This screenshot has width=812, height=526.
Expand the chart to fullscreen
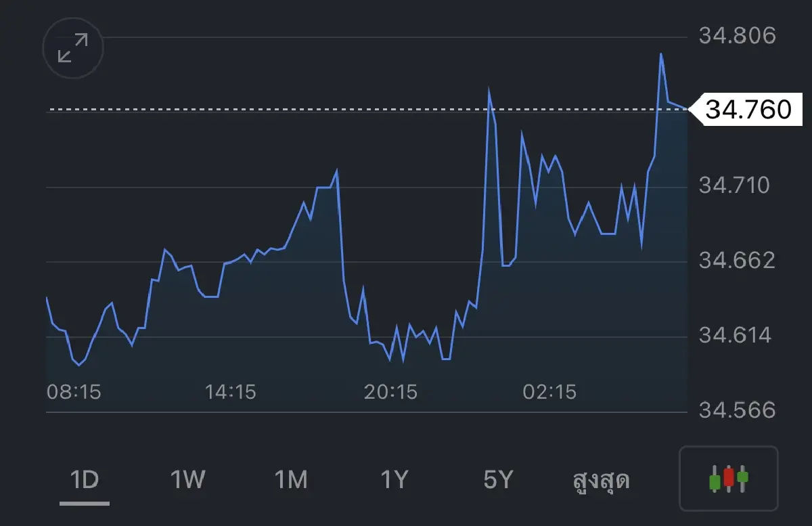click(73, 49)
